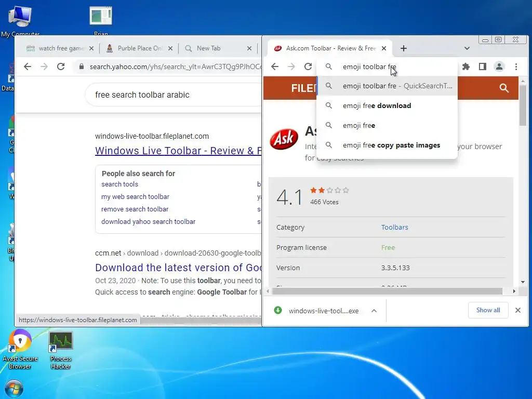This screenshot has height=399, width=532.
Task: Click the 466 Votes text
Action: click(324, 202)
